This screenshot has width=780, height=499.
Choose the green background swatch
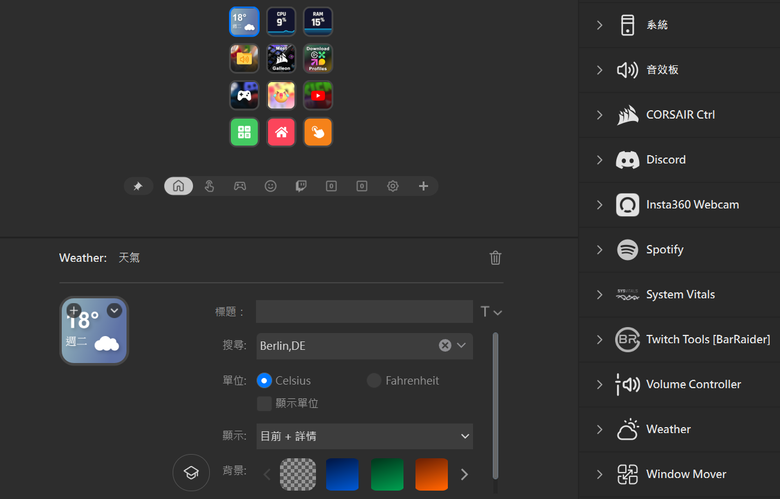tap(387, 475)
